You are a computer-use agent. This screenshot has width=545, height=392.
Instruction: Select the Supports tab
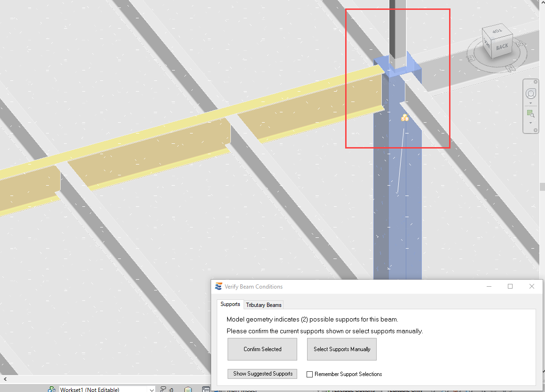[230, 304]
